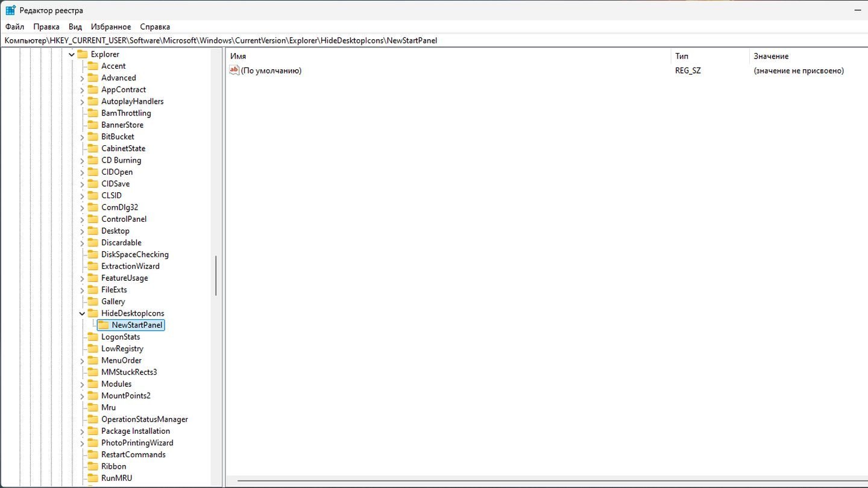Expand the AutoplayHandlers key

82,102
